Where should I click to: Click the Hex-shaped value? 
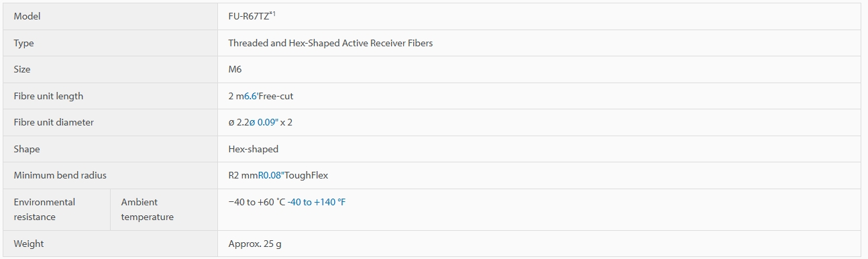(254, 149)
